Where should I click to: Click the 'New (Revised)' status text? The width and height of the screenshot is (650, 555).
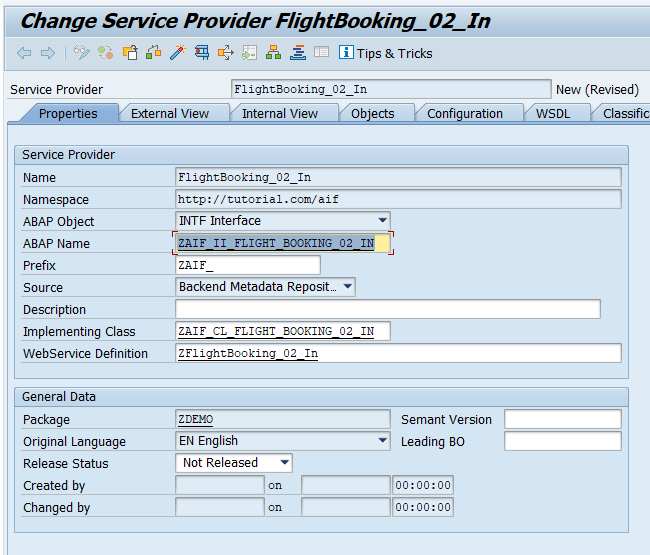(x=597, y=89)
